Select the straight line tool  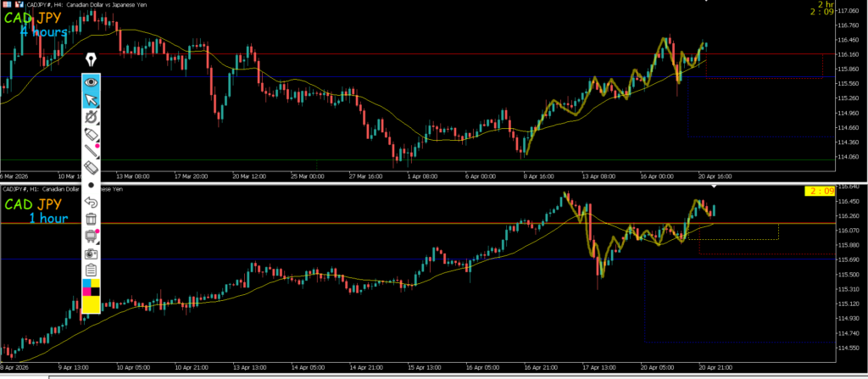click(92, 153)
